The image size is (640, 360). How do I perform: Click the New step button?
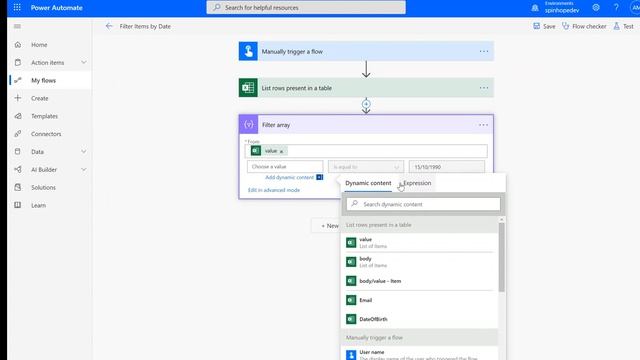point(327,226)
